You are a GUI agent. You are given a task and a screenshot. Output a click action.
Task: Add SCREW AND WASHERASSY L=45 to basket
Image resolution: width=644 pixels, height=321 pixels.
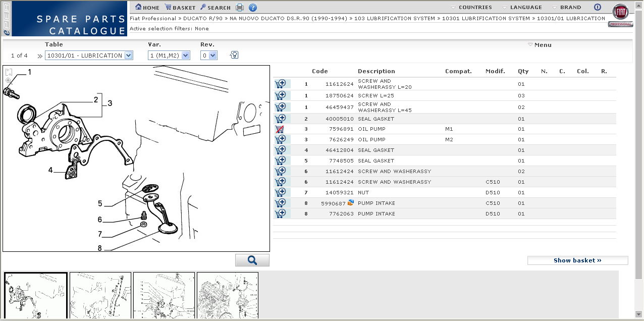[281, 107]
